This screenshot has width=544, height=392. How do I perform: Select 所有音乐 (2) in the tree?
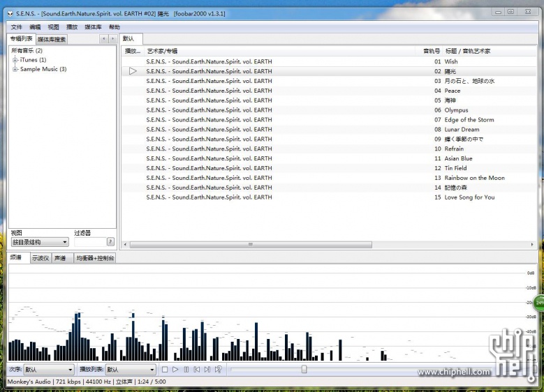tap(27, 51)
